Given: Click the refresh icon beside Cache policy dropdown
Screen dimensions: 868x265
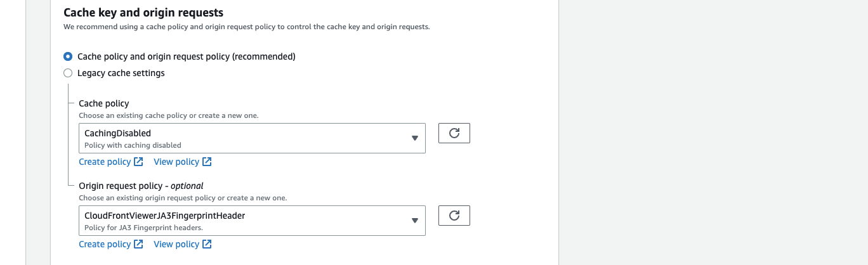Looking at the screenshot, I should (x=454, y=133).
